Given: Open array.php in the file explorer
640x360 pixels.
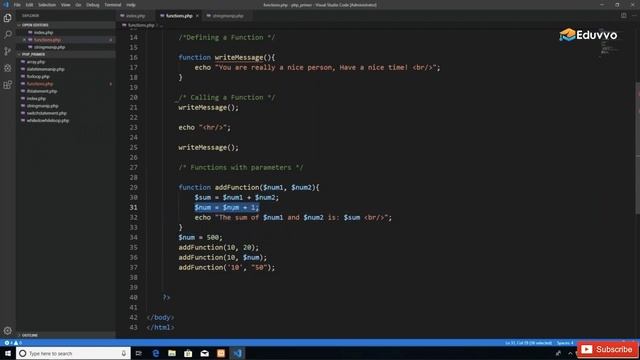Looking at the screenshot, I should [36, 62].
